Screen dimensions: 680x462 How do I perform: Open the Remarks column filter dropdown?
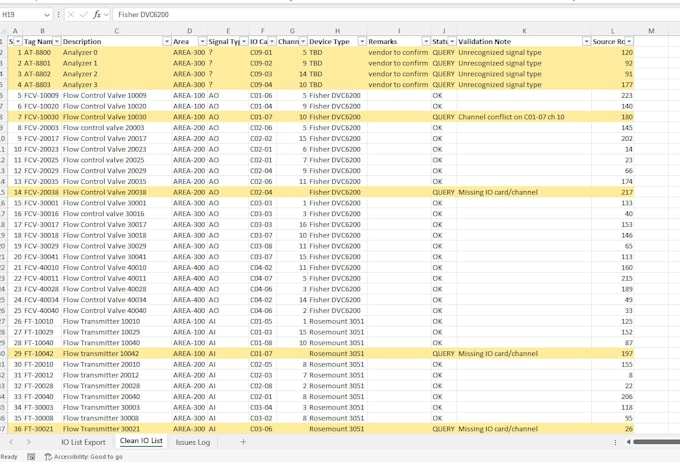click(426, 41)
